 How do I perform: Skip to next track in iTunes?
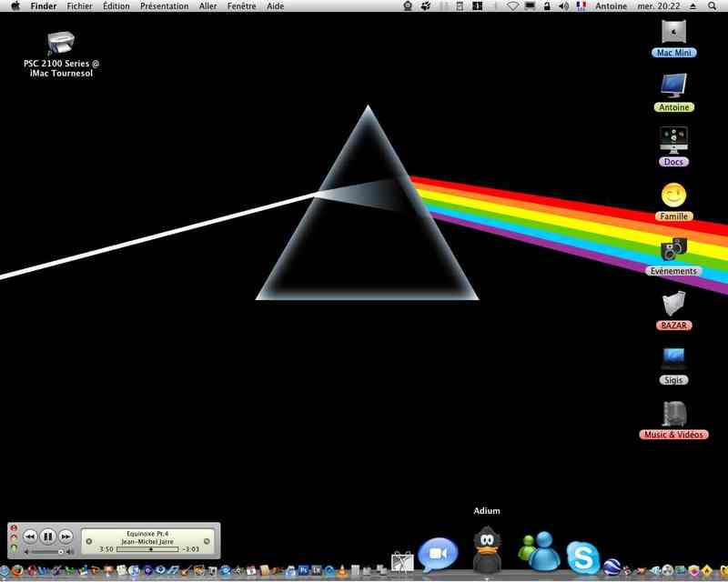(x=66, y=537)
